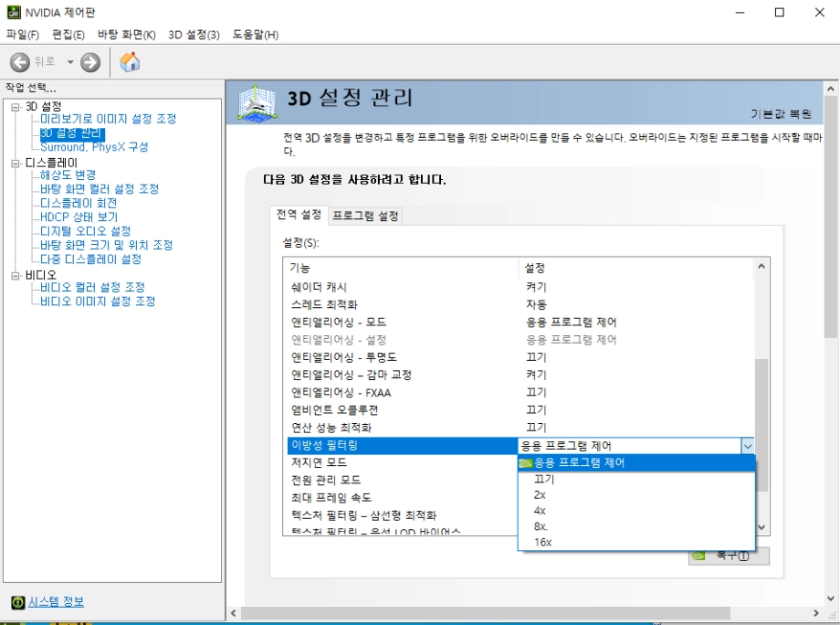
Task: Open the 파일(F) menu
Action: [23, 35]
